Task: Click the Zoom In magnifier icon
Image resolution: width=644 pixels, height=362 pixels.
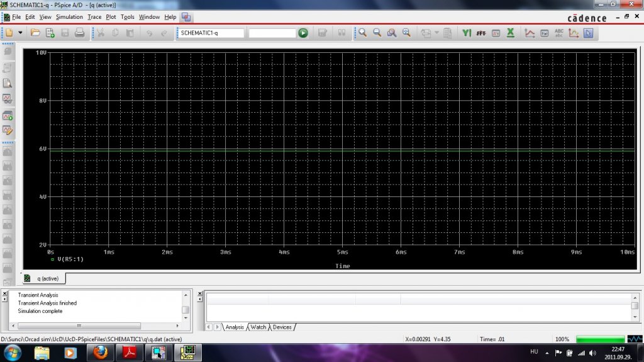Action: pos(362,33)
